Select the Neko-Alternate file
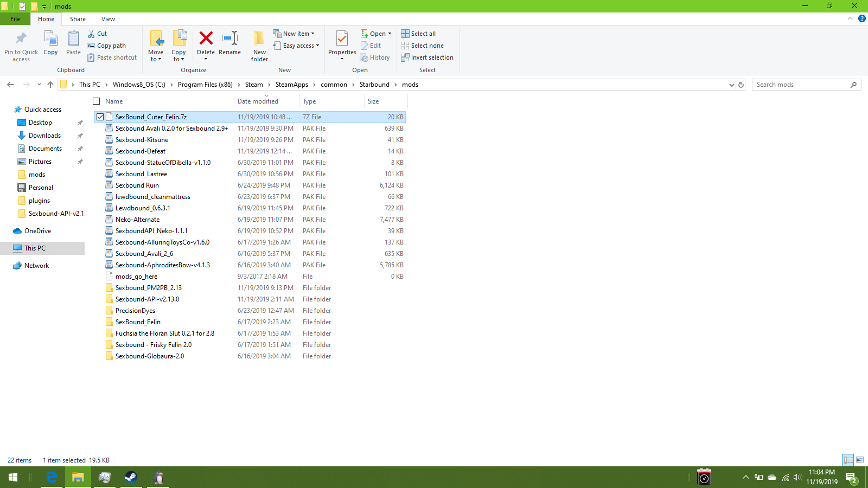The width and height of the screenshot is (868, 488). pos(137,220)
